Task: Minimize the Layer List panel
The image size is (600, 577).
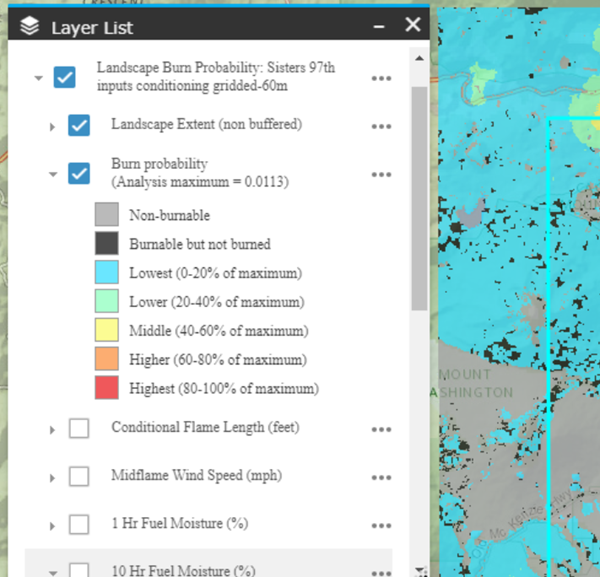Action: pyautogui.click(x=379, y=27)
